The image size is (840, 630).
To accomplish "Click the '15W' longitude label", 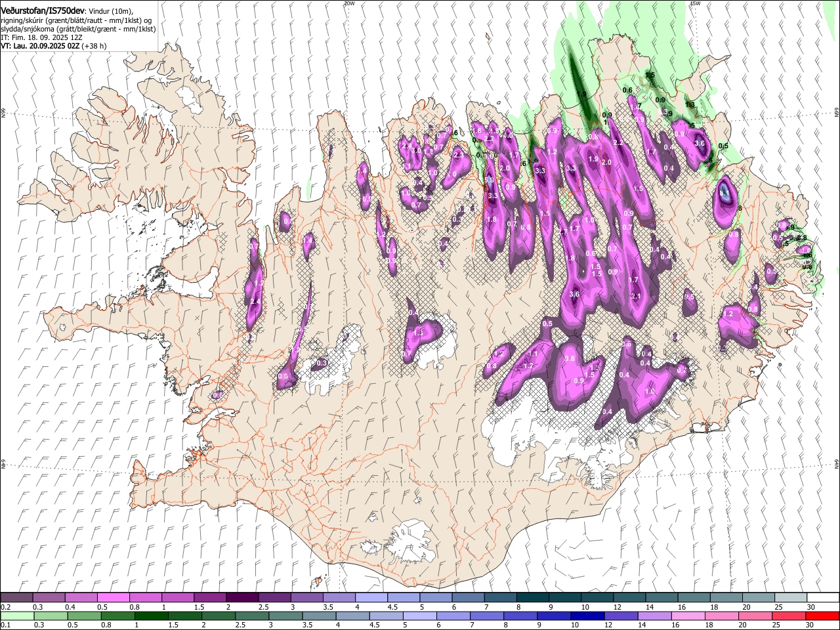I will point(695,3).
